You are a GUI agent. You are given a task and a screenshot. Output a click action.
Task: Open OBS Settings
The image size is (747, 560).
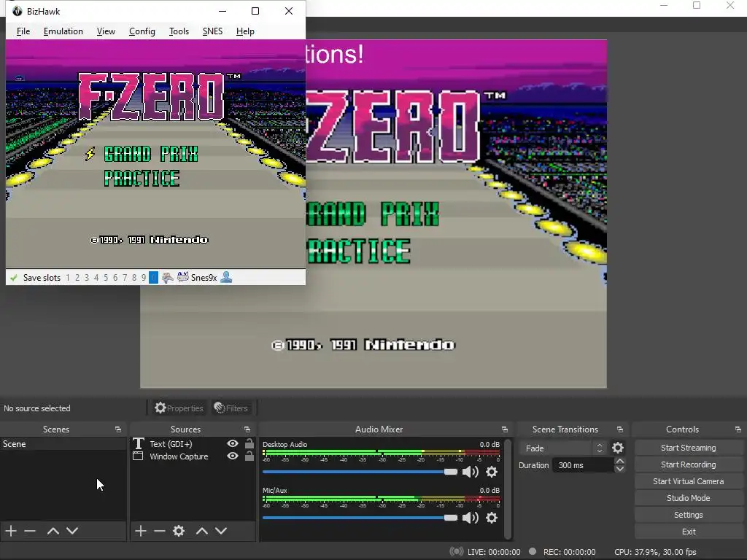[x=689, y=515]
